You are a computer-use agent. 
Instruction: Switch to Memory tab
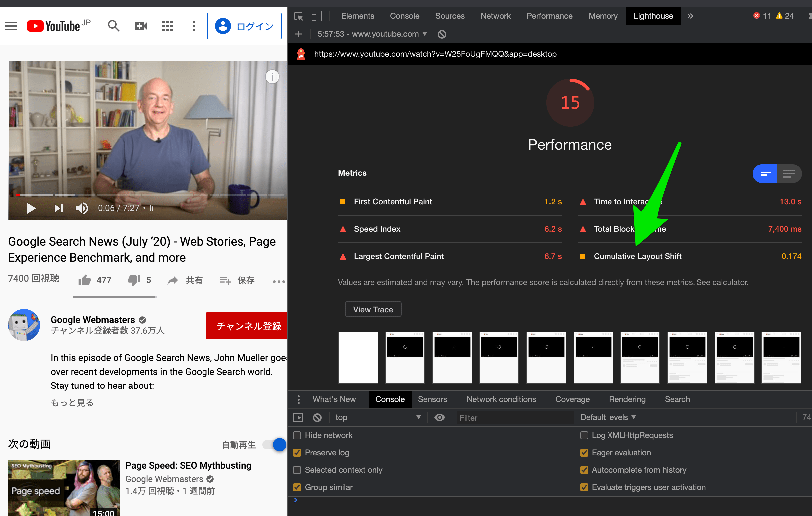603,16
